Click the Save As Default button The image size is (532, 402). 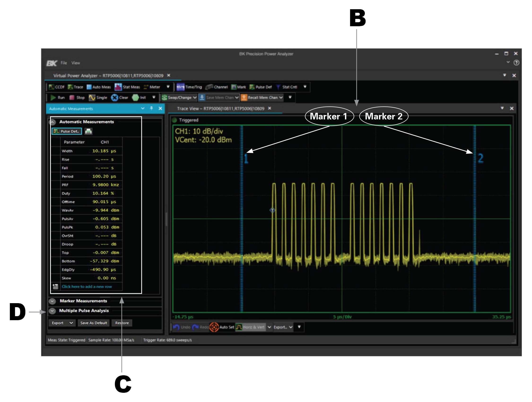coord(94,323)
